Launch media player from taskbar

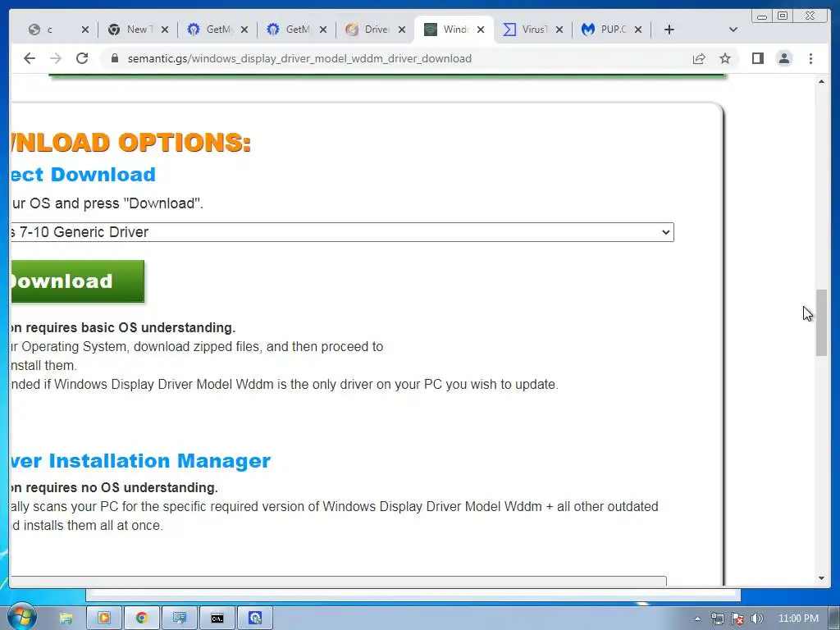(104, 619)
